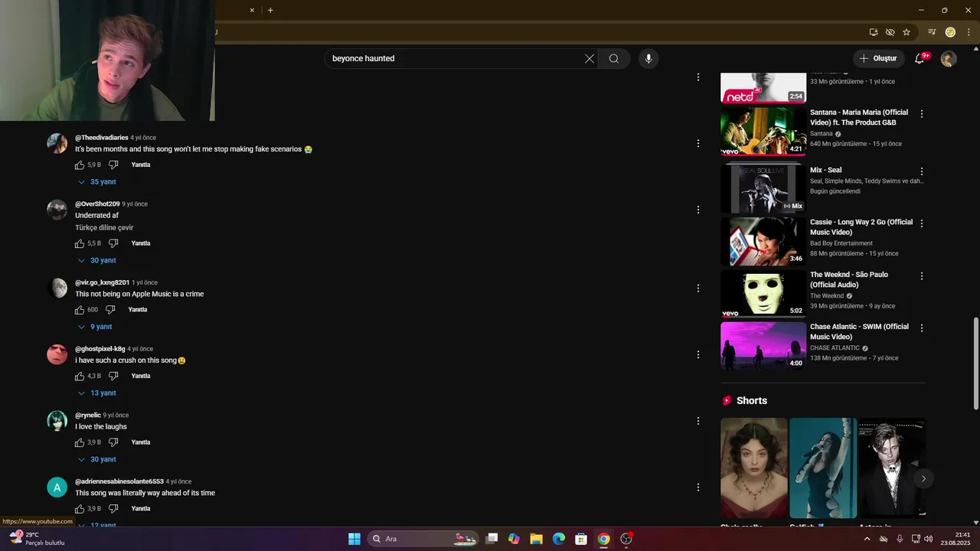This screenshot has width=980, height=551.
Task: Like the Apple Music crime comment
Action: coord(80,310)
